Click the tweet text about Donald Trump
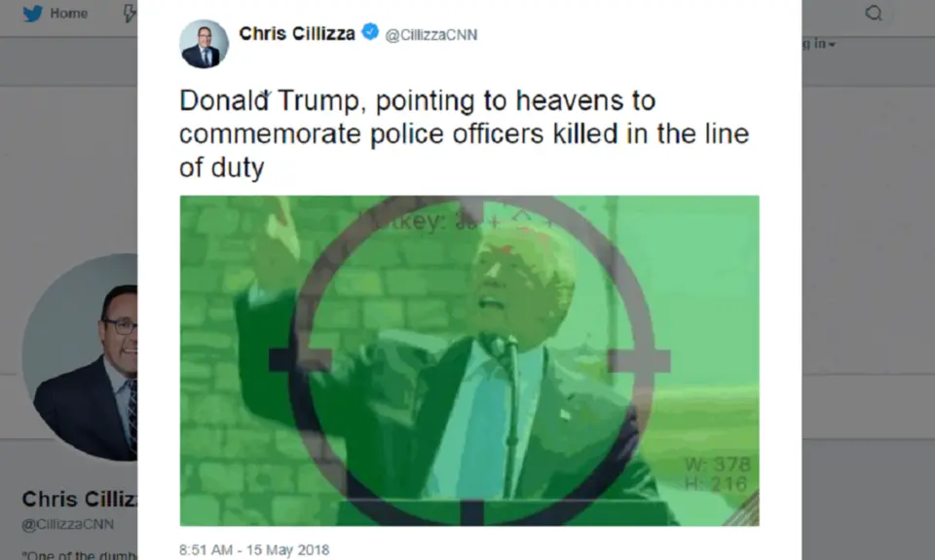Image resolution: width=935 pixels, height=560 pixels. point(464,133)
